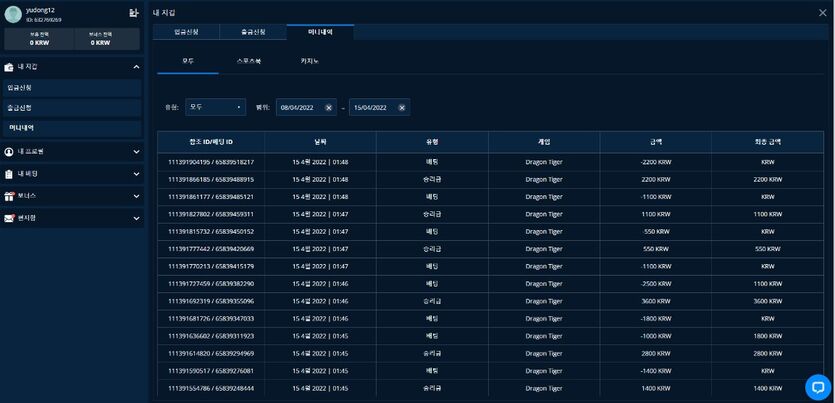
Task: Select the 모두 sub-tab
Action: [x=188, y=61]
